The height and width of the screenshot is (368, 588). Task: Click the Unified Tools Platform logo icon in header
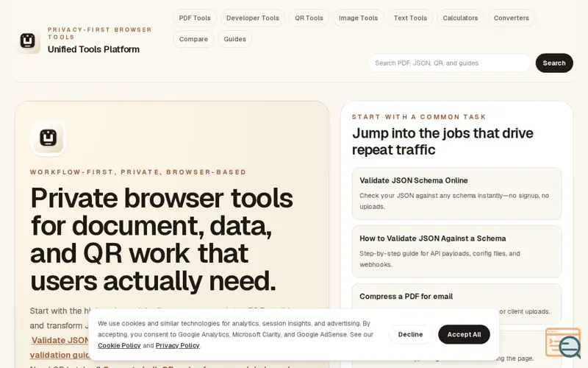coord(28,40)
